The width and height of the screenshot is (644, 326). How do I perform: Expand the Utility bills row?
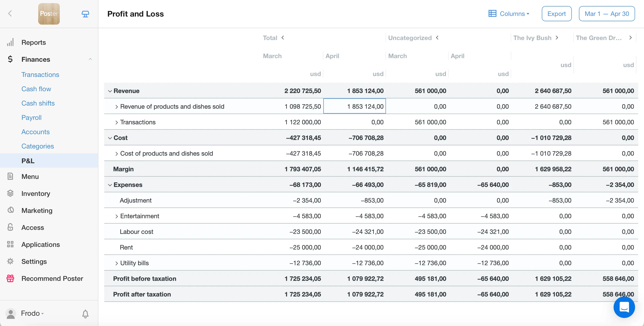pos(117,263)
